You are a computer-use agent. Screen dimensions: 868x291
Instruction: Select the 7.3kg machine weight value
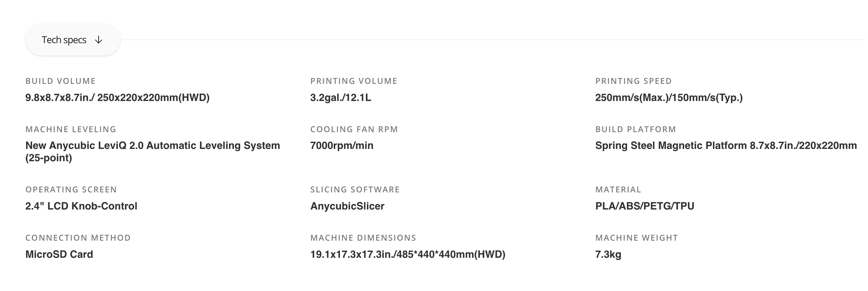[608, 254]
